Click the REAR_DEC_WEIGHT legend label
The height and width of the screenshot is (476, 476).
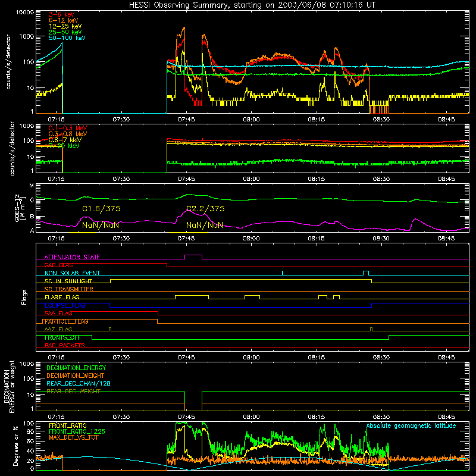click(x=73, y=392)
